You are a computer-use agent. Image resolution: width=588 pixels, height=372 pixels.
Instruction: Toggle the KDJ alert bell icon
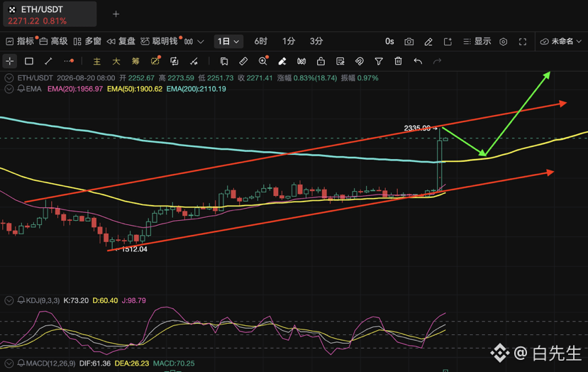[x=21, y=300]
